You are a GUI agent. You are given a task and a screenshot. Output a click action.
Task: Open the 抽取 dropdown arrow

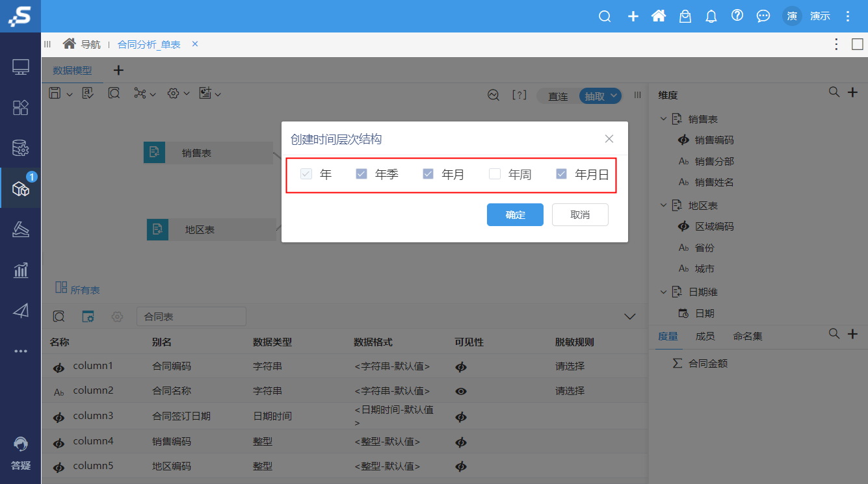click(615, 96)
